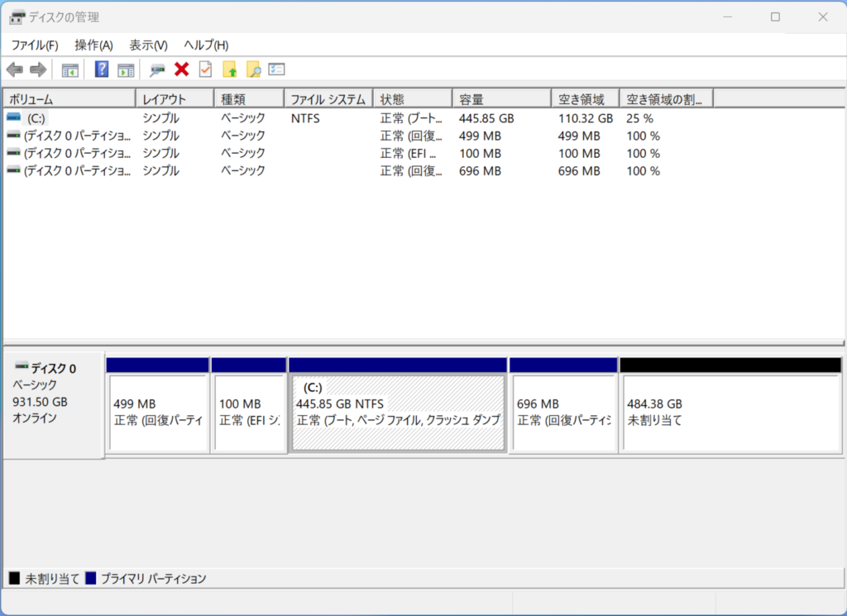The width and height of the screenshot is (847, 616).
Task: Sort by the 状態 column header
Action: 413,98
